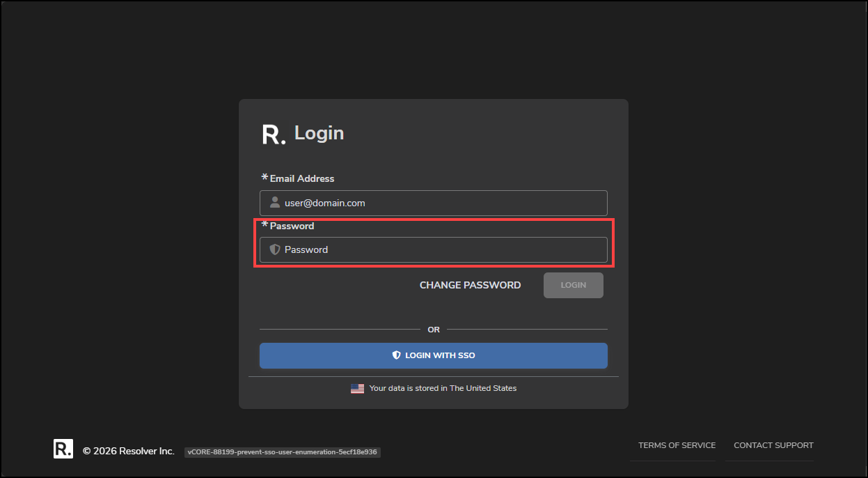Click the LOGIN WITH SSO button
Image resolution: width=868 pixels, height=478 pixels.
434,355
